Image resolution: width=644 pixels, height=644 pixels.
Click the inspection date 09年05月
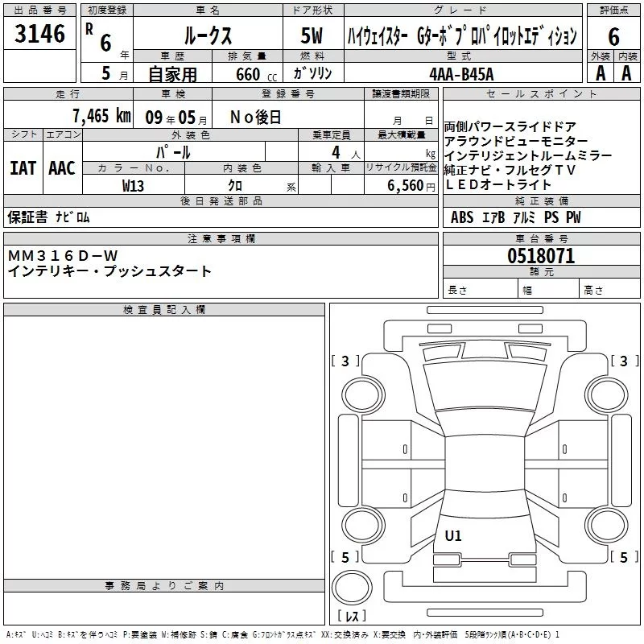coord(176,118)
